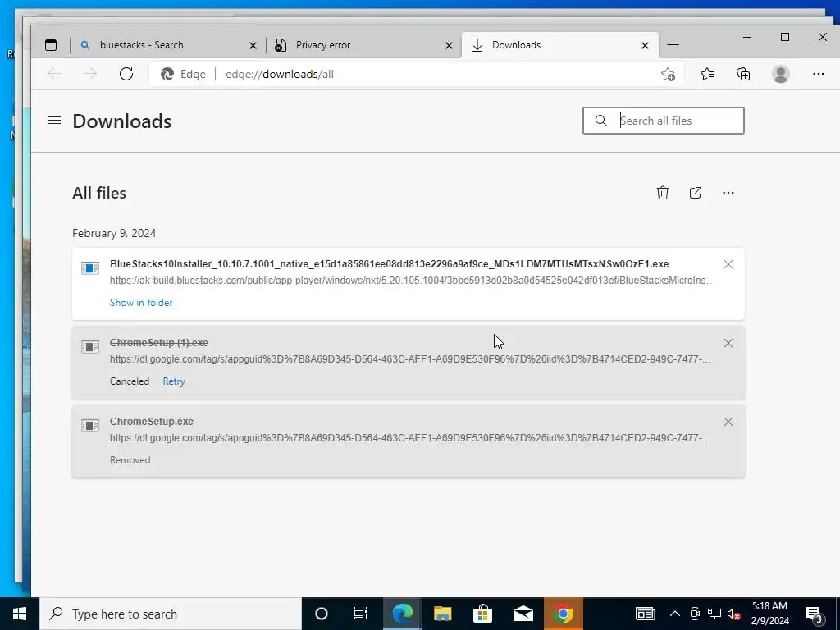The image size is (840, 630).
Task: Open the tab actions menu icon
Action: point(51,45)
